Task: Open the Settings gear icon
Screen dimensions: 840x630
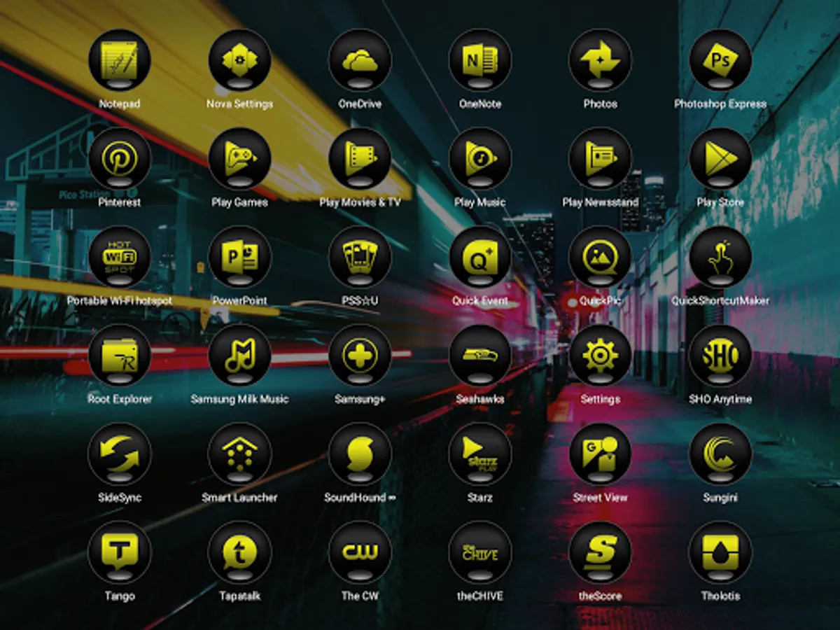Action: [601, 356]
